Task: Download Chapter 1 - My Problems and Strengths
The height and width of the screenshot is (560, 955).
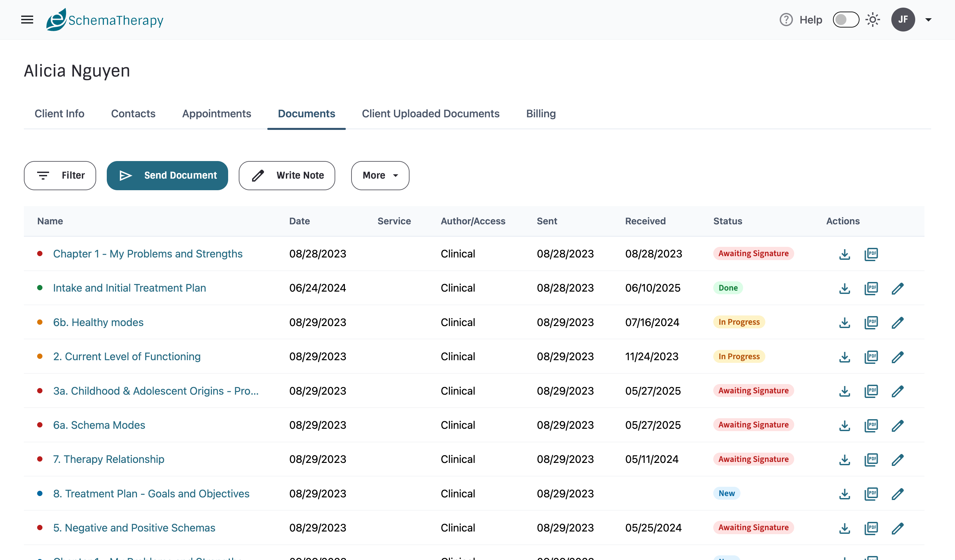Action: click(844, 254)
